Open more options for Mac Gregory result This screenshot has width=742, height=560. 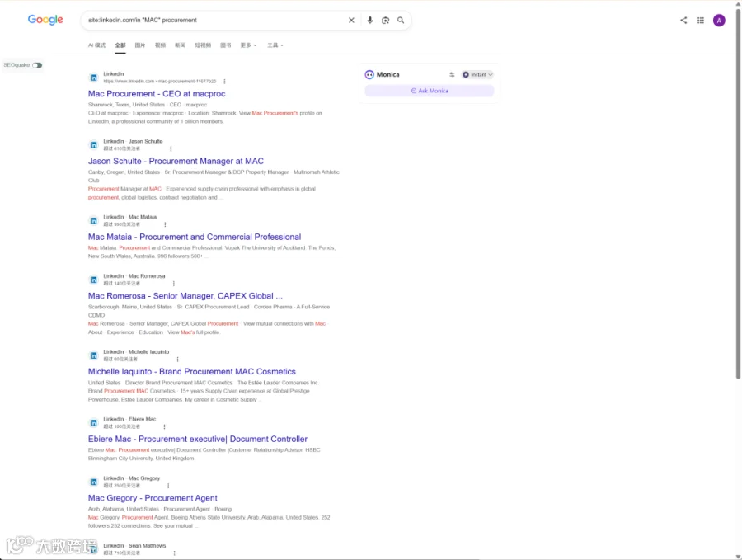168,486
